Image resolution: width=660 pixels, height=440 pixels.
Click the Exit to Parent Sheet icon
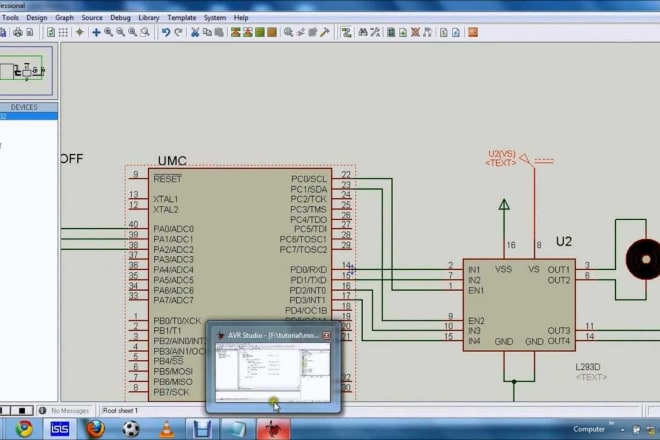click(x=427, y=32)
